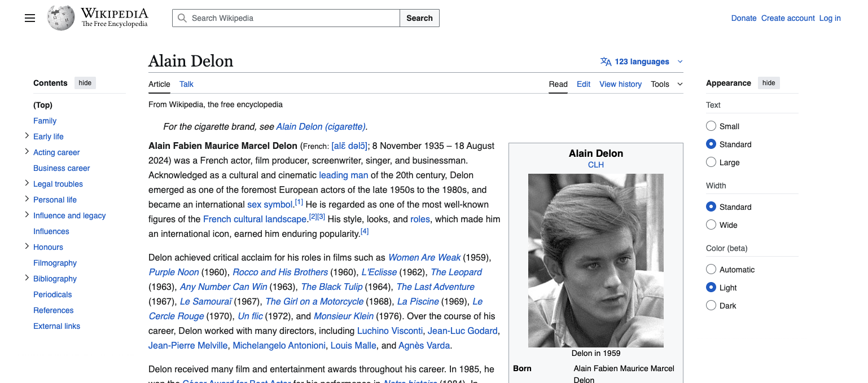The width and height of the screenshot is (868, 383).
Task: Click the Alain Delon portrait photo
Action: coord(595,261)
